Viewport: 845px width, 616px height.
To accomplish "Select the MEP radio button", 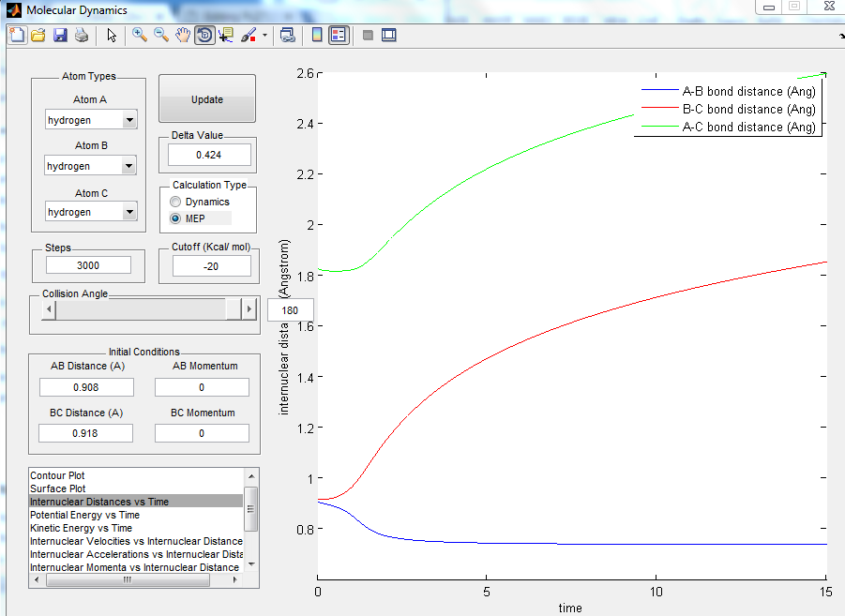I will [x=175, y=218].
